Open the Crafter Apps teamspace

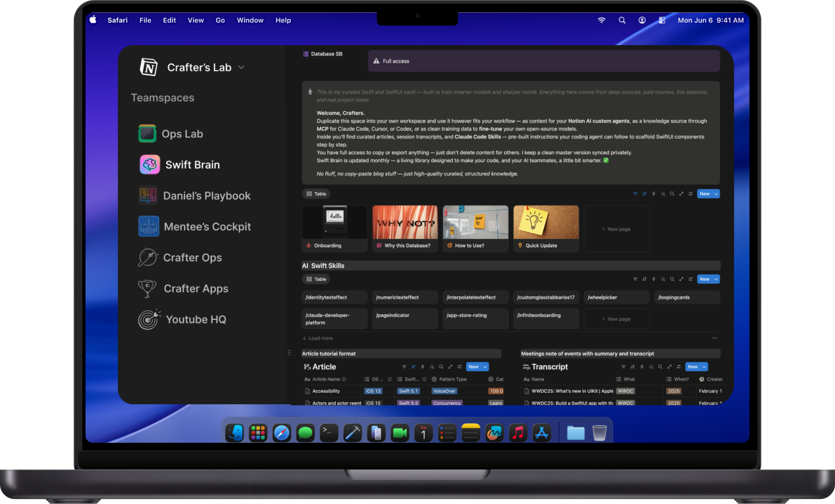pos(183,288)
